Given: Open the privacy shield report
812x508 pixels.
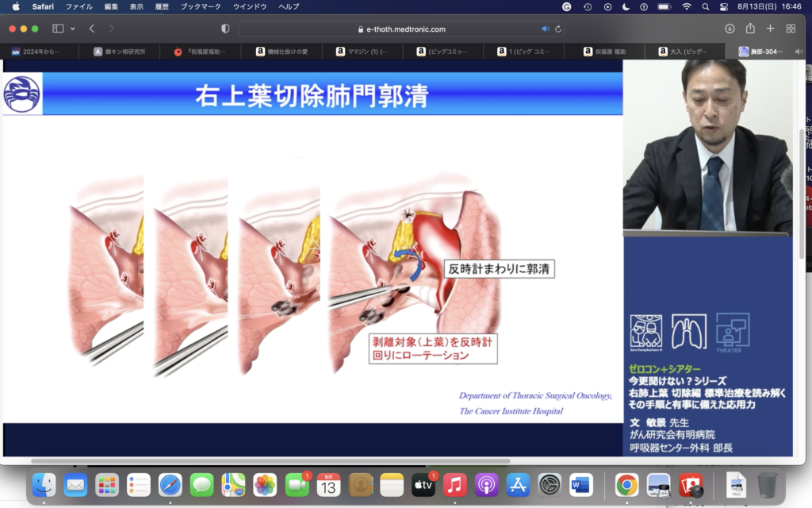Looking at the screenshot, I should (225, 29).
